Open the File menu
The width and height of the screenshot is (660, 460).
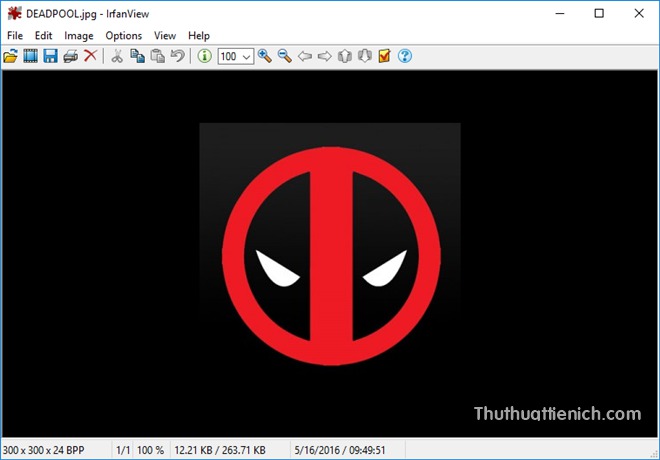pyautogui.click(x=14, y=35)
